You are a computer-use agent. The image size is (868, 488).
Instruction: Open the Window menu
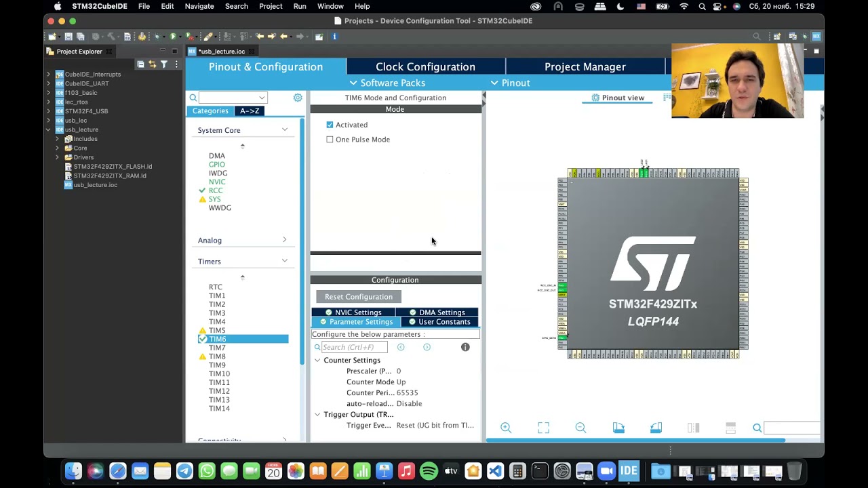[x=330, y=6]
